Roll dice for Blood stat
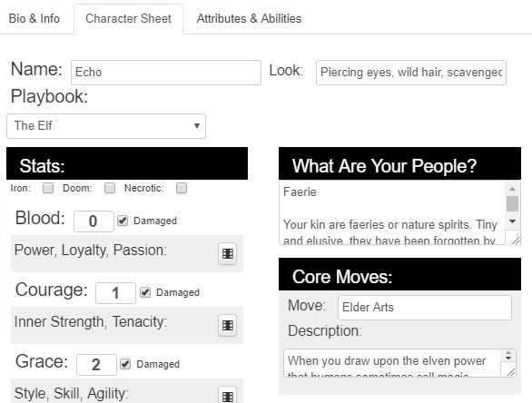 click(x=227, y=253)
